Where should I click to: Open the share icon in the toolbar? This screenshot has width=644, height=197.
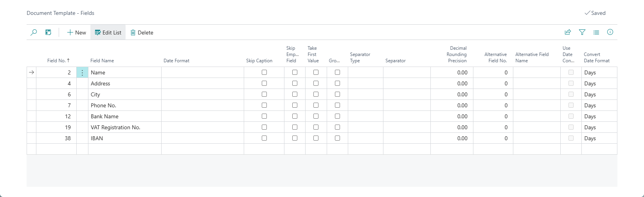(x=568, y=33)
